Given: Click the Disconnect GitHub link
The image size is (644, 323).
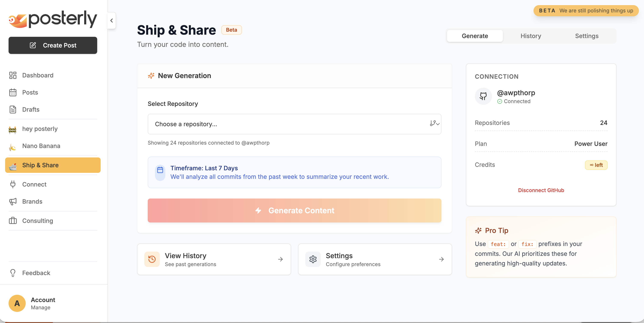Looking at the screenshot, I should (541, 190).
